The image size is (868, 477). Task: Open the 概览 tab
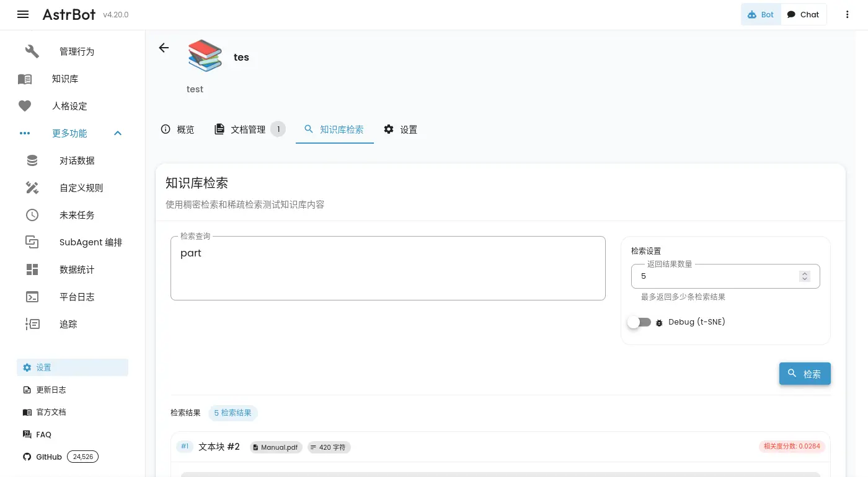tap(178, 129)
